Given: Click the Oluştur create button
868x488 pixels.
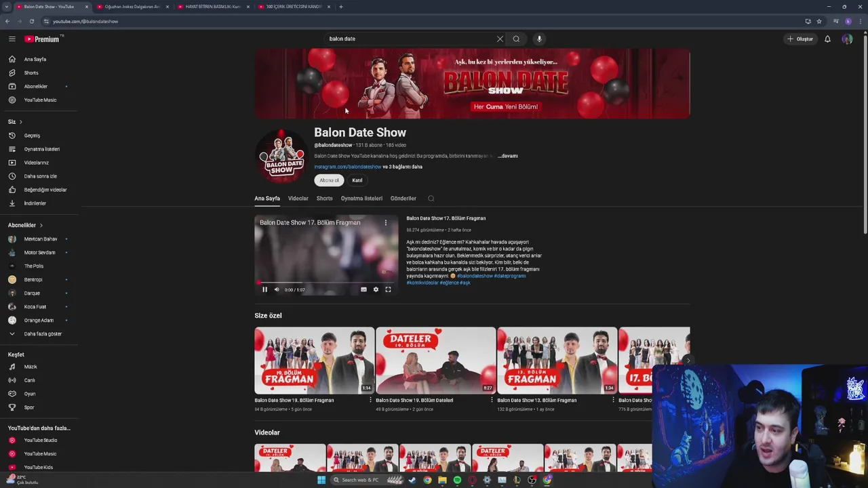Looking at the screenshot, I should point(800,39).
